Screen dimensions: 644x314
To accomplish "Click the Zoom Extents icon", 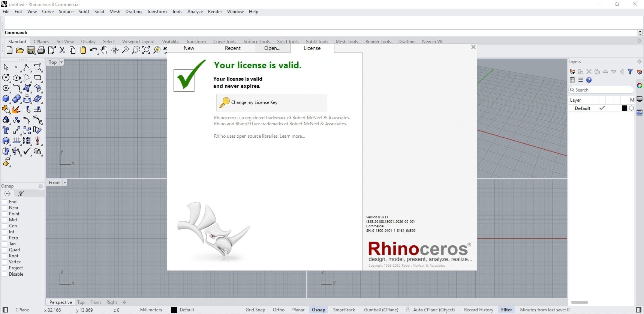I will tap(146, 50).
